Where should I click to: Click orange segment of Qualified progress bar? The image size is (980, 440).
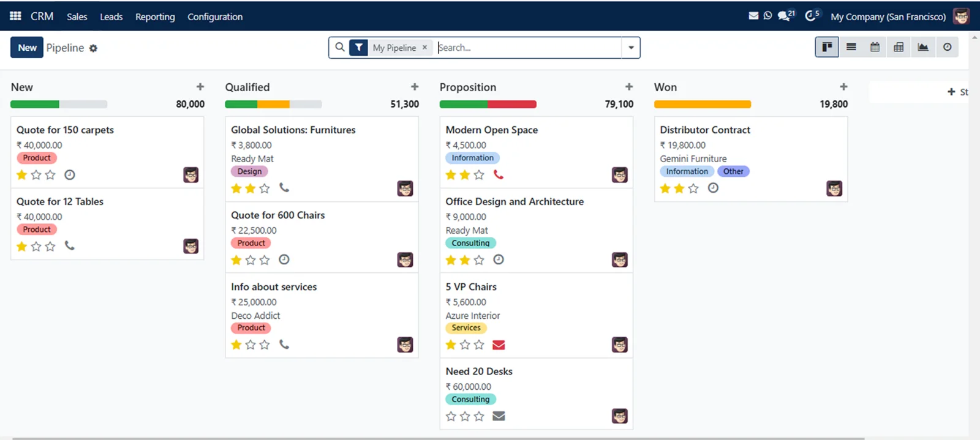click(x=273, y=104)
